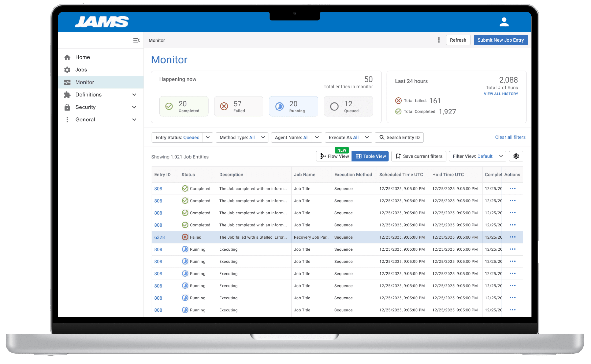Screen dimensions: 591x364
Task: Open Home in the sidebar
Action: [x=82, y=57]
